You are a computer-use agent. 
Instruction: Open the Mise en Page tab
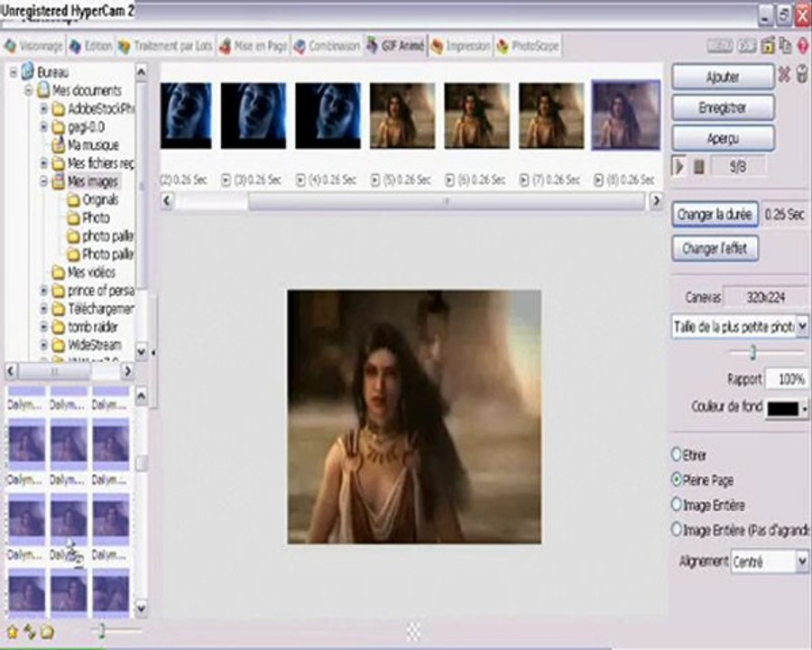(x=254, y=46)
